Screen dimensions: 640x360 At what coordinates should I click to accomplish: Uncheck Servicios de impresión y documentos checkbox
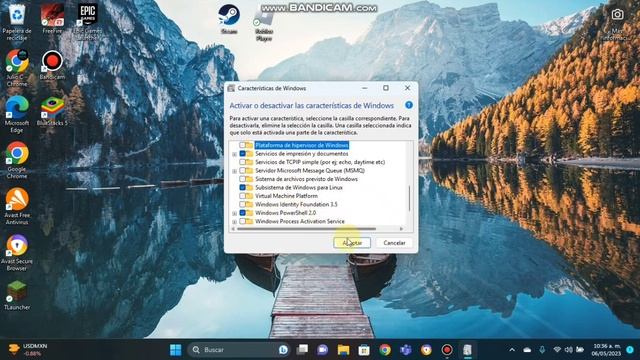(x=242, y=154)
